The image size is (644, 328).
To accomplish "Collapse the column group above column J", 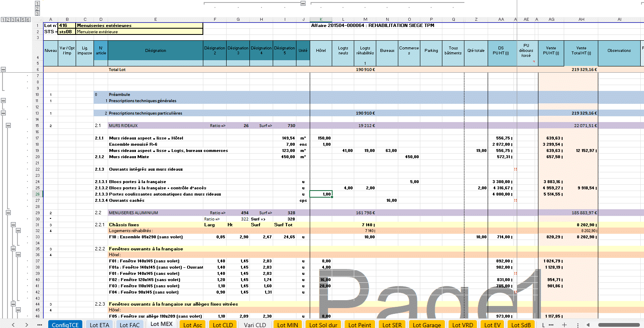I will 303,3.
